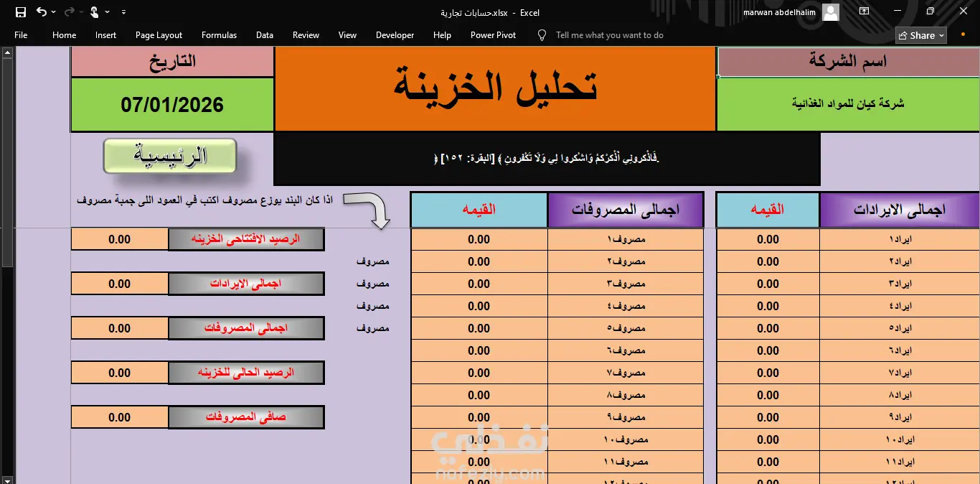
Task: Select the instruction text اذا كان البند يوزع مصروف
Action: [205, 199]
